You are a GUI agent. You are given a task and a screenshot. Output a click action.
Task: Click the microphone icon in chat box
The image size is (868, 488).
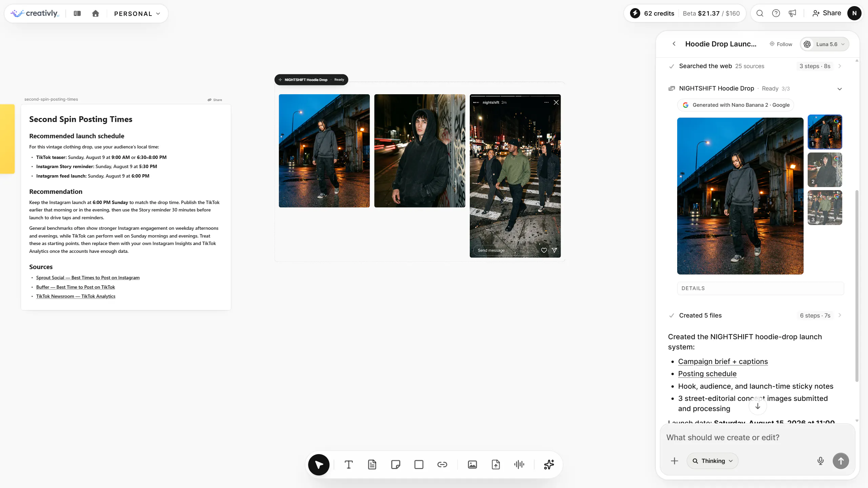[x=821, y=461]
